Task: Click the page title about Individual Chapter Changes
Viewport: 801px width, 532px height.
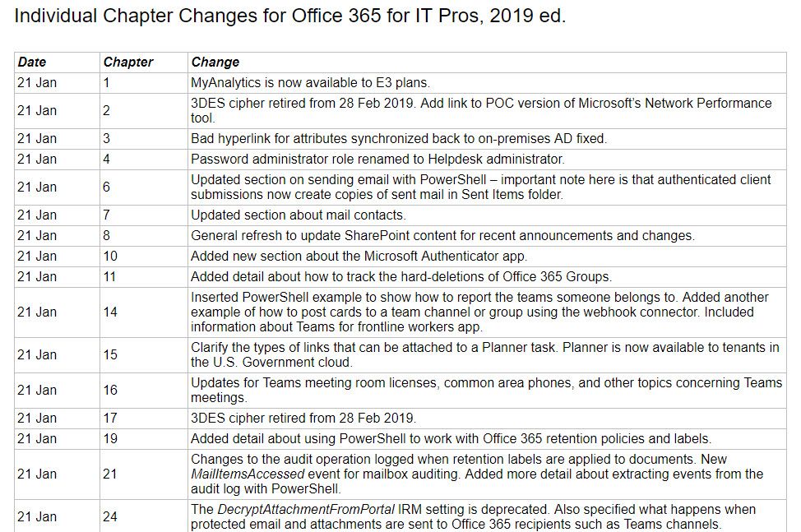Action: [289, 16]
